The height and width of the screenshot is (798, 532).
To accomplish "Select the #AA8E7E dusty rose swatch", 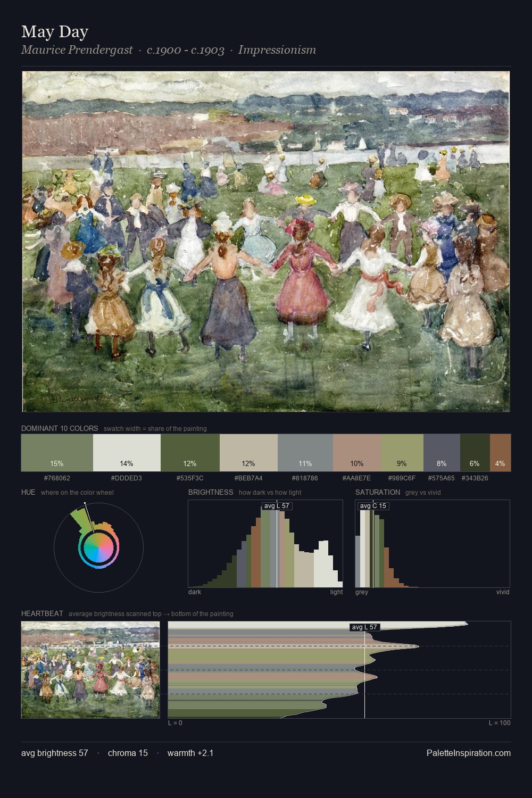I will (357, 453).
